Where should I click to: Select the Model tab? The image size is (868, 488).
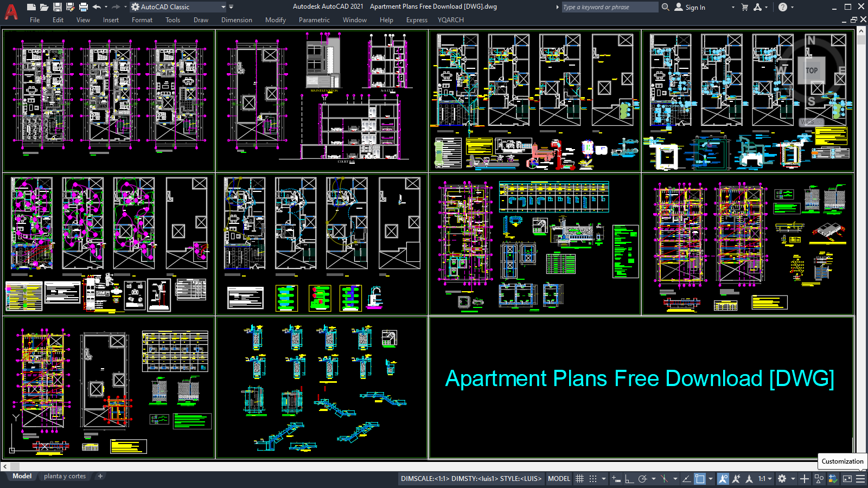tap(22, 476)
